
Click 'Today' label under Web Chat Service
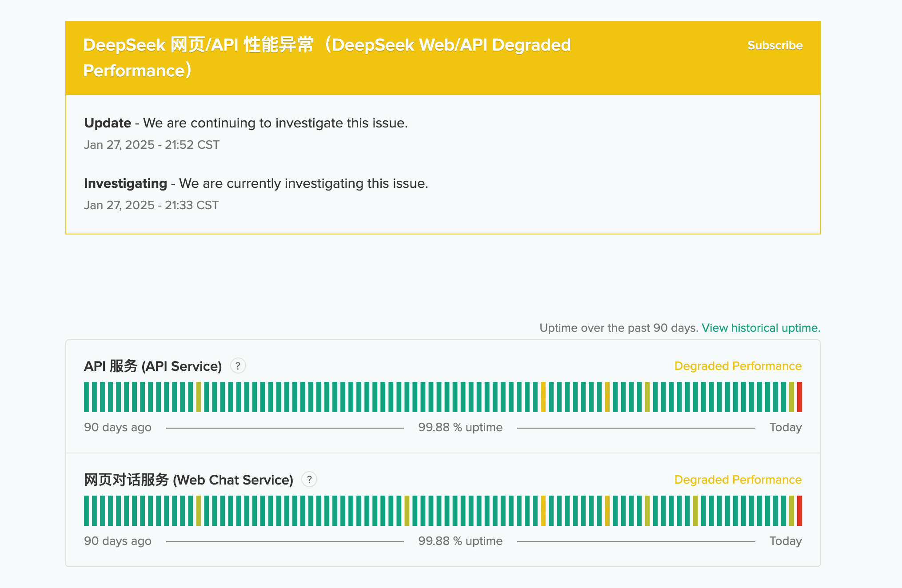(786, 541)
